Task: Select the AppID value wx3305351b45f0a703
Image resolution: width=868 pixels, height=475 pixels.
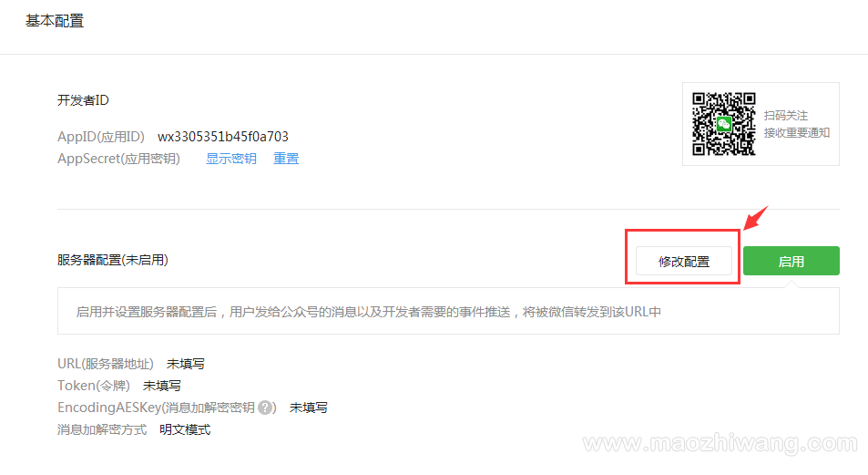Action: pos(223,137)
